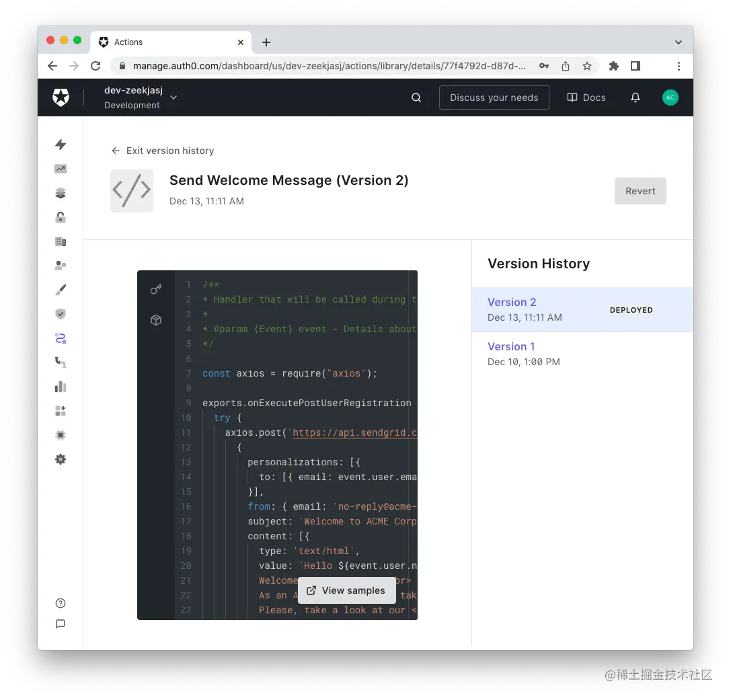The width and height of the screenshot is (731, 700).
Task: Click the sendgrid API URL in code
Action: (x=354, y=432)
